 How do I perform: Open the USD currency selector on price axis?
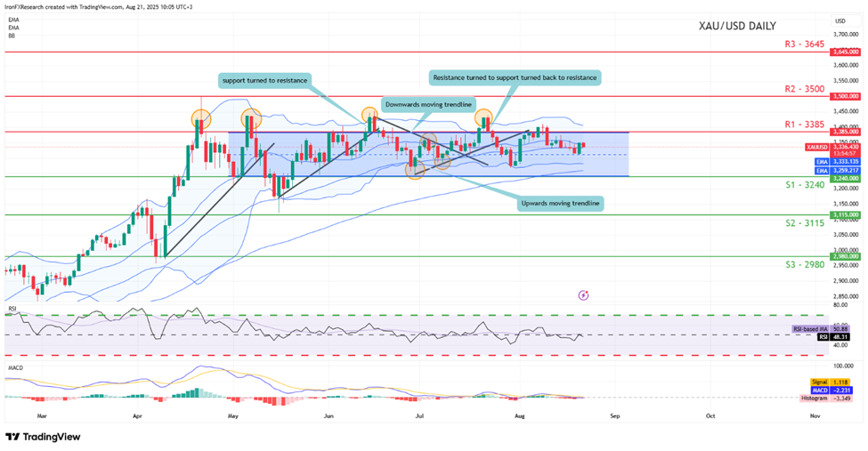(840, 20)
